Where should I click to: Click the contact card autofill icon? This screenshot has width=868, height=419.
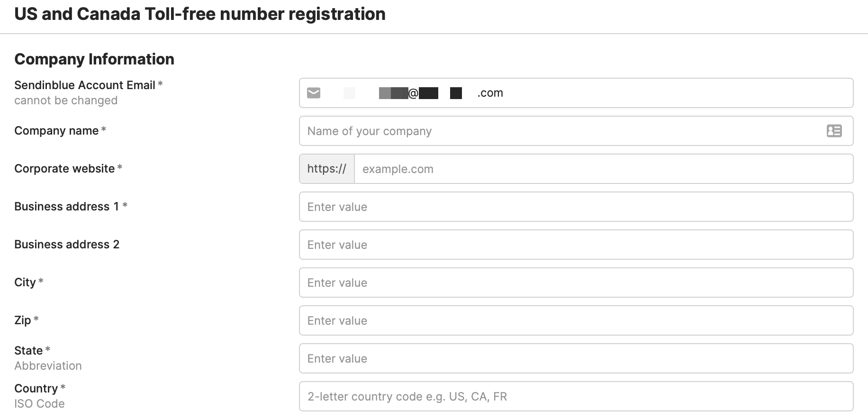pos(834,131)
